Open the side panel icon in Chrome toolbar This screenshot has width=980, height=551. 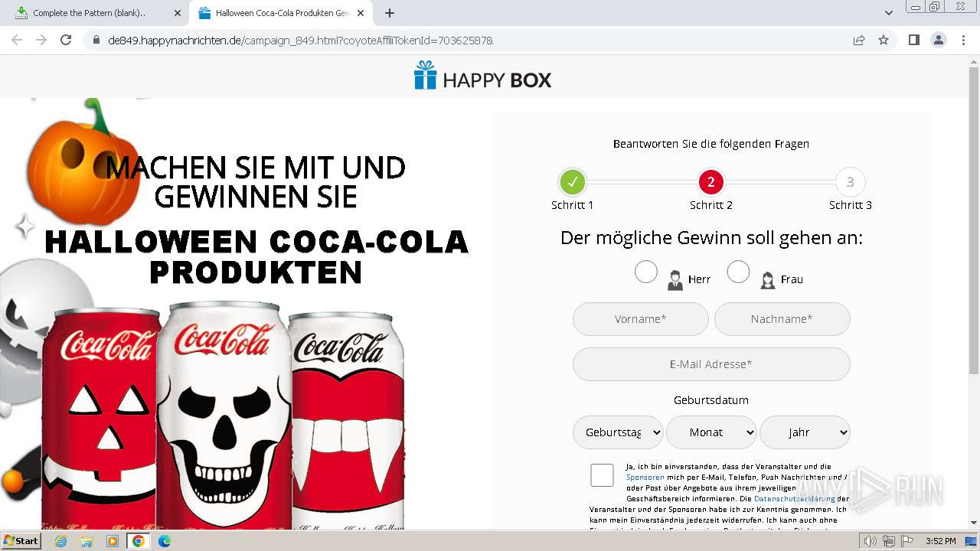(914, 40)
